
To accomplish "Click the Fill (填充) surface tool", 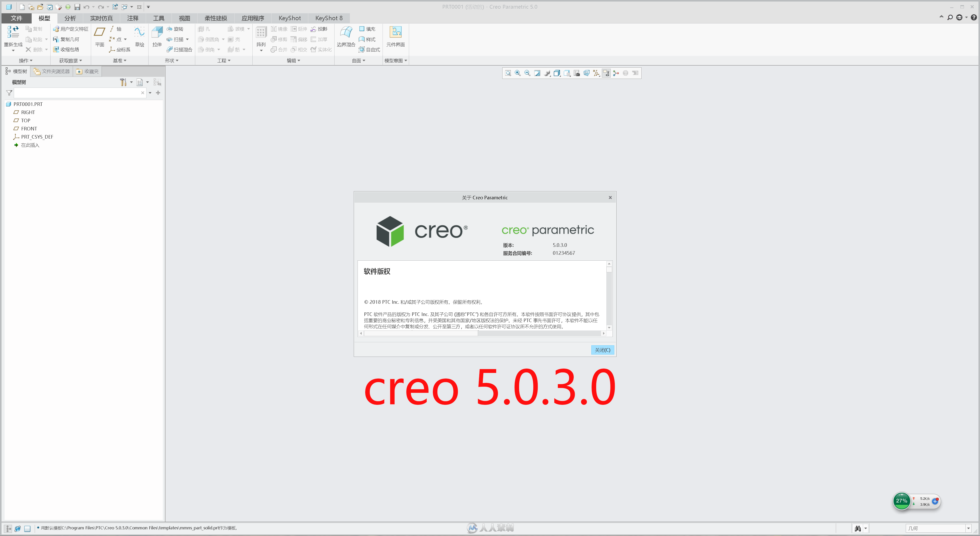I will (x=367, y=29).
